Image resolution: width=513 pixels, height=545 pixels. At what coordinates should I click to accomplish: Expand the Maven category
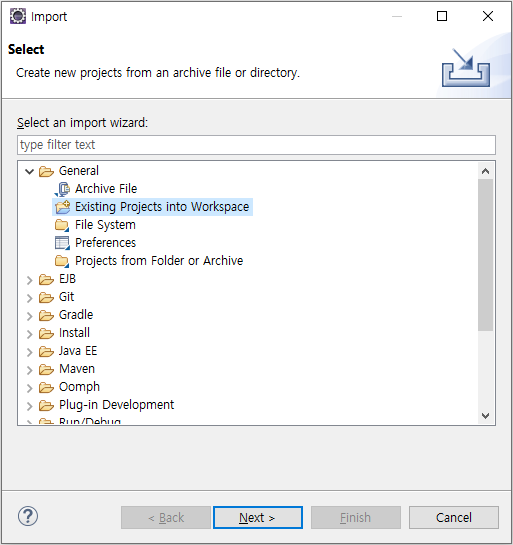tap(30, 370)
